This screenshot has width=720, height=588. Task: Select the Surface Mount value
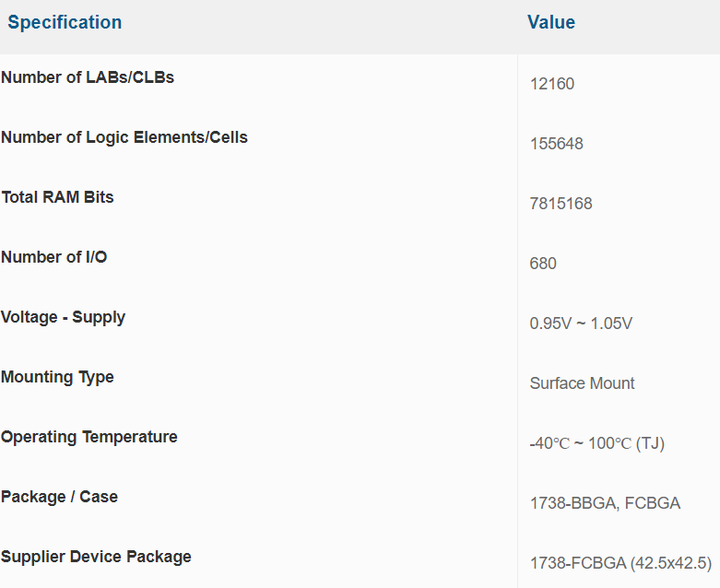pos(583,383)
